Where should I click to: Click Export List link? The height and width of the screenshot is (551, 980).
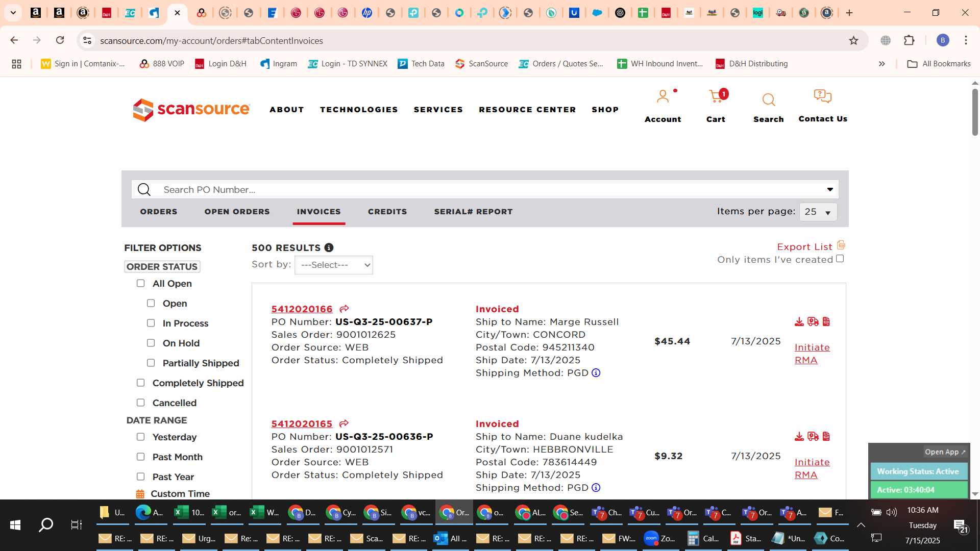(x=804, y=247)
